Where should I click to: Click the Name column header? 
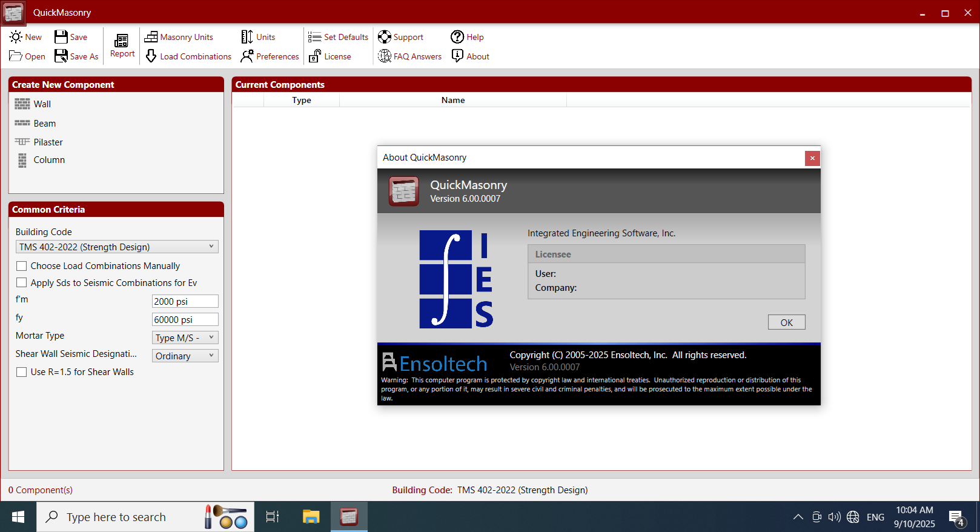[453, 101]
